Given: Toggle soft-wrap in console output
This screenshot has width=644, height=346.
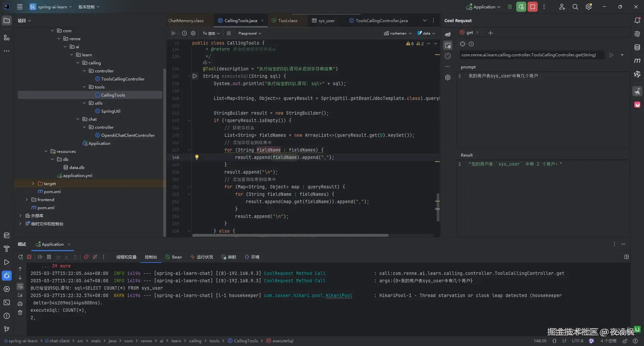Looking at the screenshot, I should 20,286.
